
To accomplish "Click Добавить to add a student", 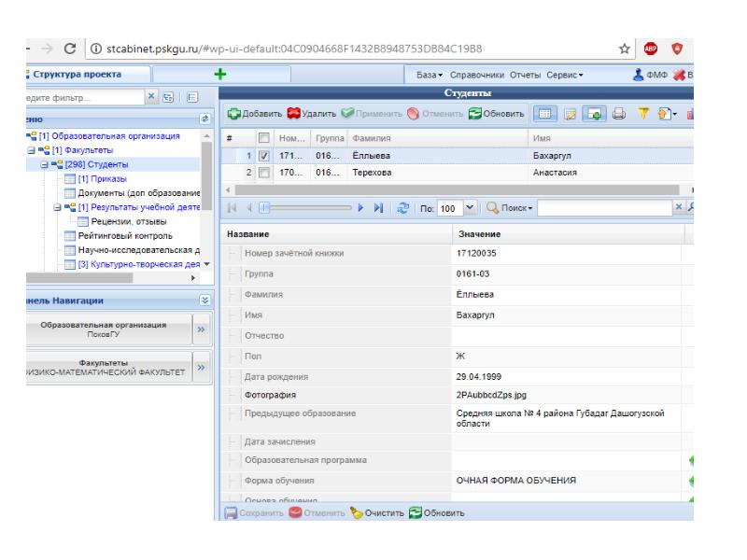I will point(254,114).
